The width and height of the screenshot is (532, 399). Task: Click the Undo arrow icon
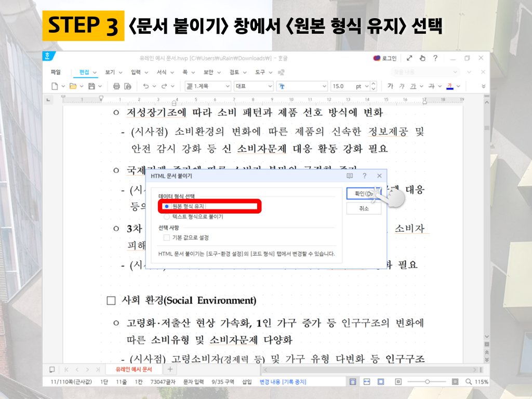(146, 86)
